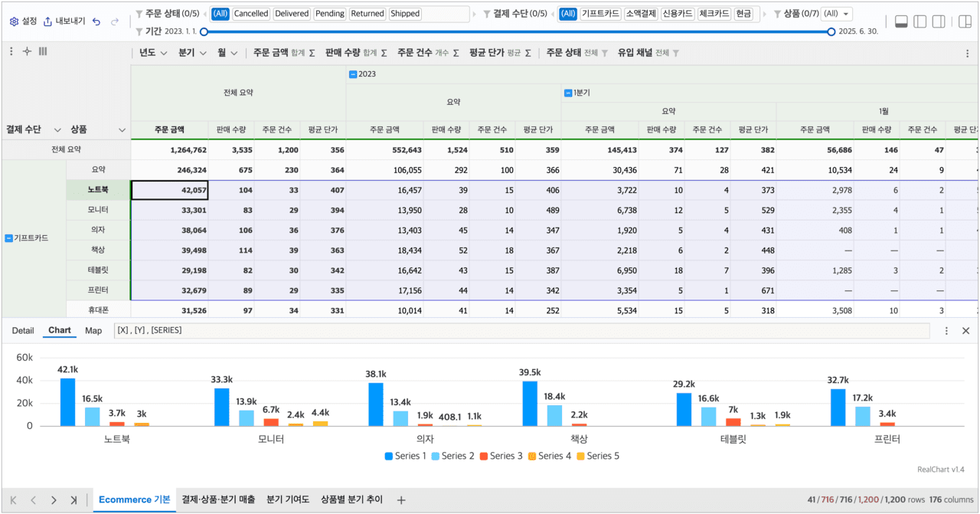Open the kebab menu at field bar right end

pos(967,53)
